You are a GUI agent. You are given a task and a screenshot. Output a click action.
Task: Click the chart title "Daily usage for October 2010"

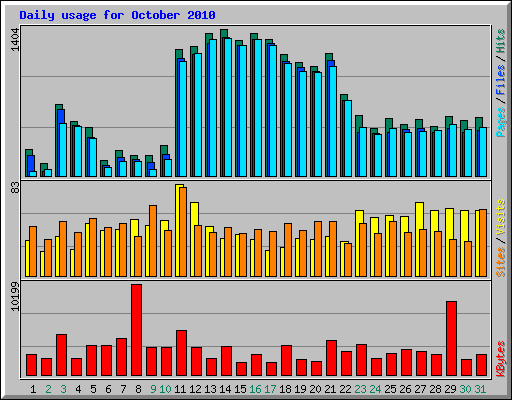pos(117,15)
